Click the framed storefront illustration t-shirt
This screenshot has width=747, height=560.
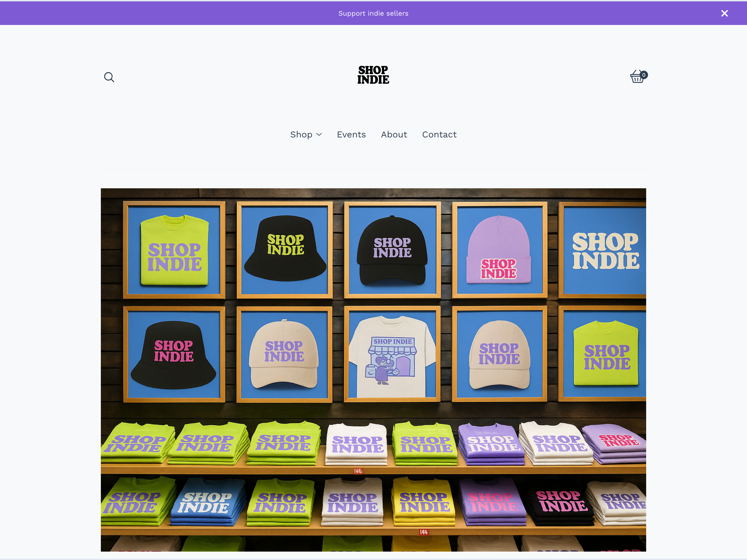point(392,354)
